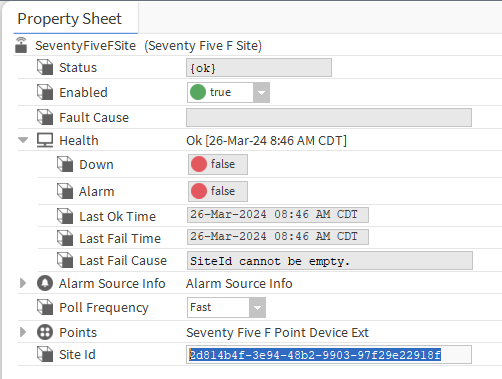Click the Alarm label under Health
Viewport: 502px width, 379px height.
point(97,192)
